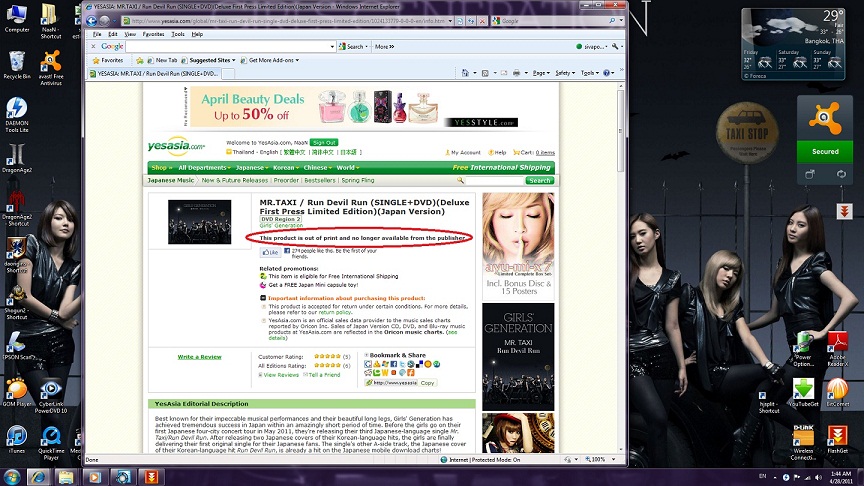Click Tell a Friend link
Image resolution: width=864 pixels, height=486 pixels.
322,375
